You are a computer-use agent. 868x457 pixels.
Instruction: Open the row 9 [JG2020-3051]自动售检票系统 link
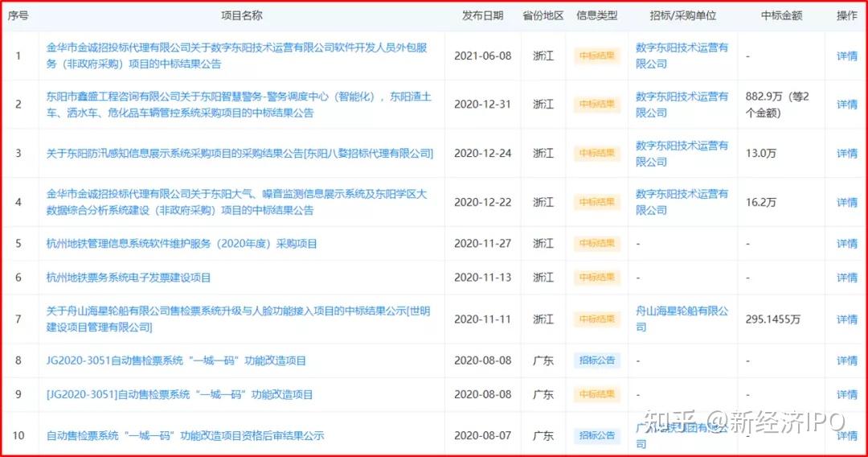pos(179,394)
